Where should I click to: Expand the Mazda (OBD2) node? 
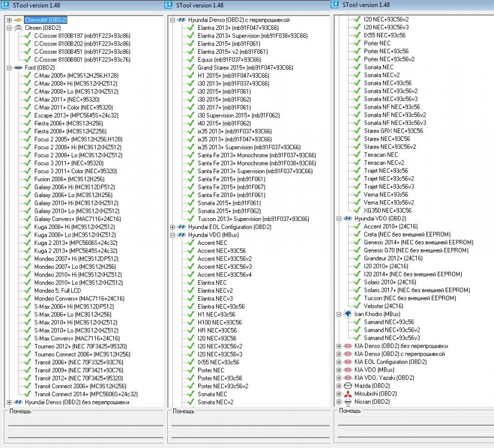click(339, 386)
